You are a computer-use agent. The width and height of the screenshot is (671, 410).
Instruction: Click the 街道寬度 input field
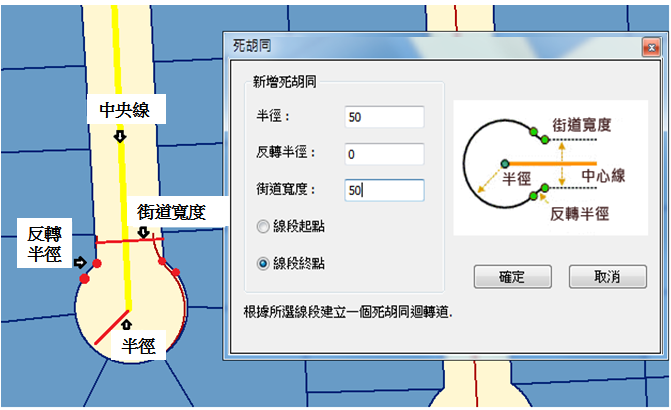(384, 190)
